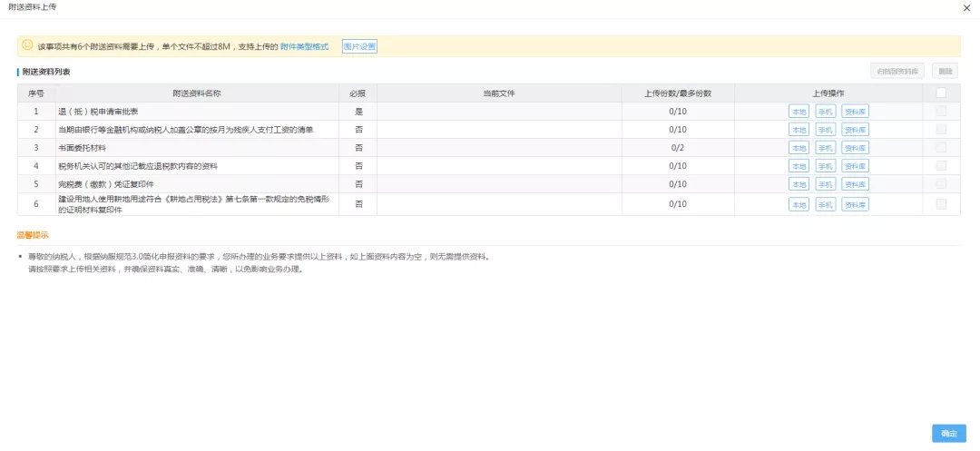The height and width of the screenshot is (451, 980).
Task: Click 当前文件 cell for row 1
Action: (498, 111)
